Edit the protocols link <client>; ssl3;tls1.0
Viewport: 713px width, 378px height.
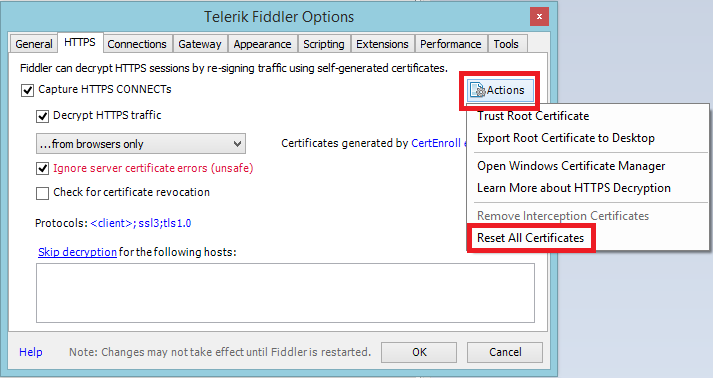click(x=141, y=223)
